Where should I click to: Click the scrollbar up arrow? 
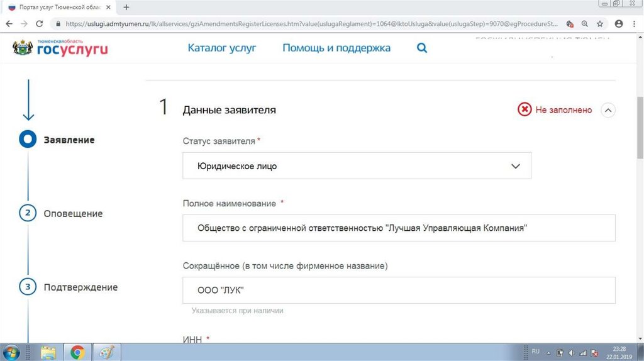pos(640,37)
